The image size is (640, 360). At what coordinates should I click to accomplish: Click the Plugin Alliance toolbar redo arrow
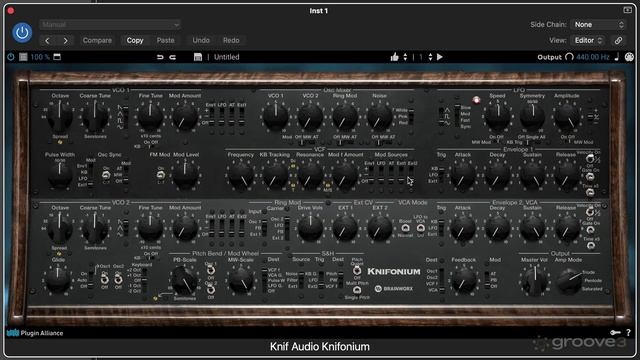tap(173, 57)
